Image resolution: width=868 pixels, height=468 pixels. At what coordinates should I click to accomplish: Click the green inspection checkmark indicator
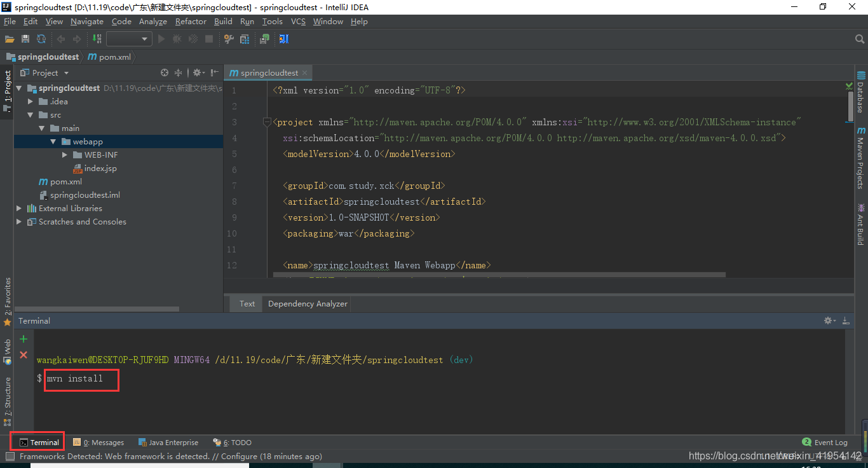(850, 85)
